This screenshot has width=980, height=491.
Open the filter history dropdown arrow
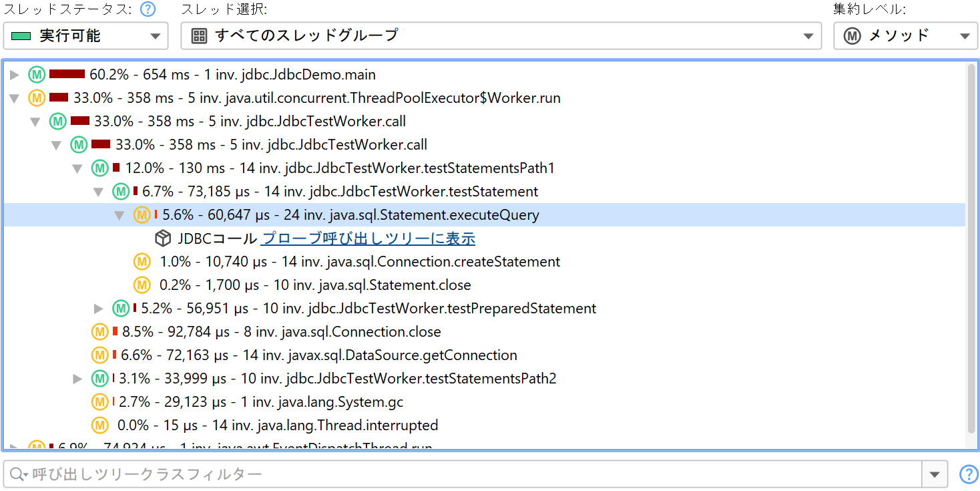tap(934, 474)
